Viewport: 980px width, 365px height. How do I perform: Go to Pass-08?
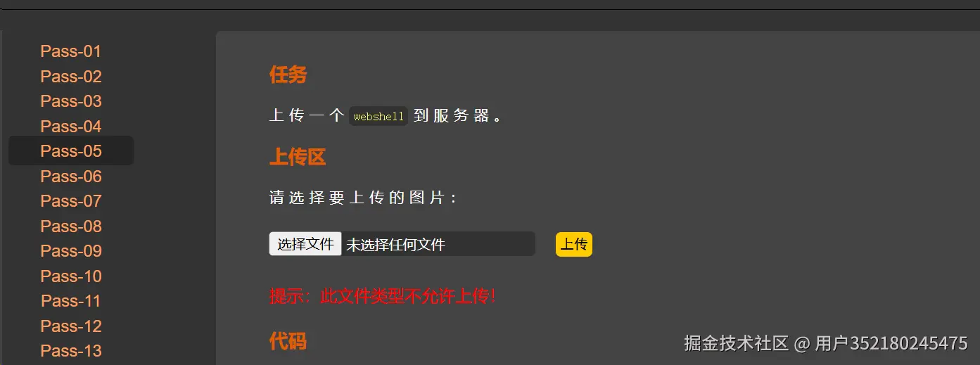click(x=70, y=226)
